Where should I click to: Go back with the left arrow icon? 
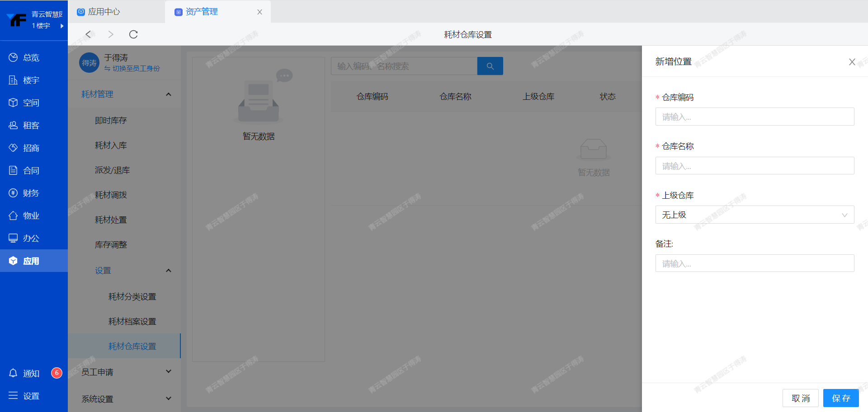(x=89, y=34)
